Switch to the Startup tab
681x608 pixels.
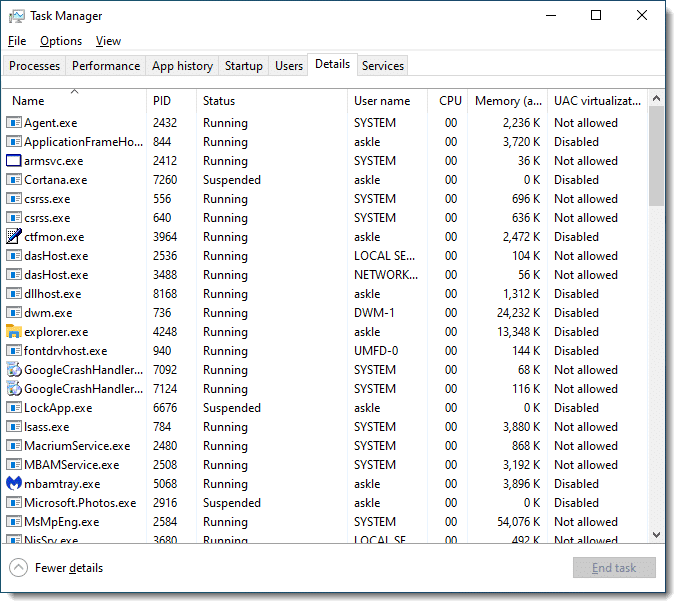click(x=244, y=66)
